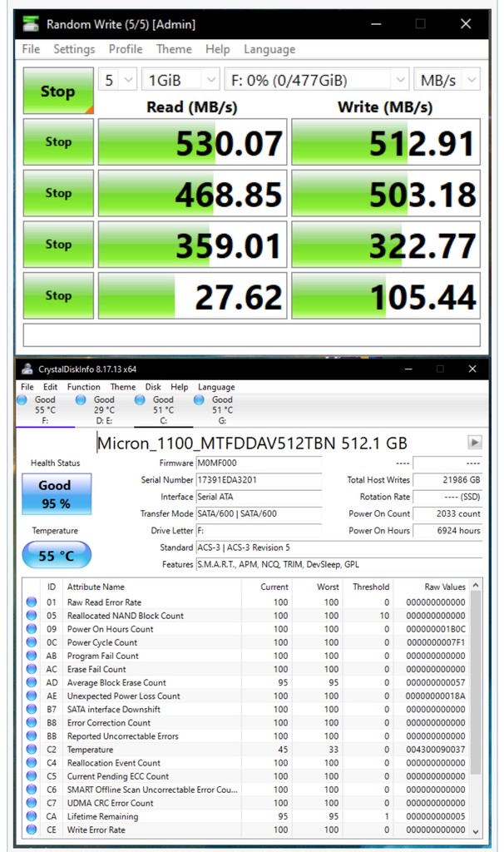
Task: Open Profile menu in CrystalDiskMark
Action: 126,49
